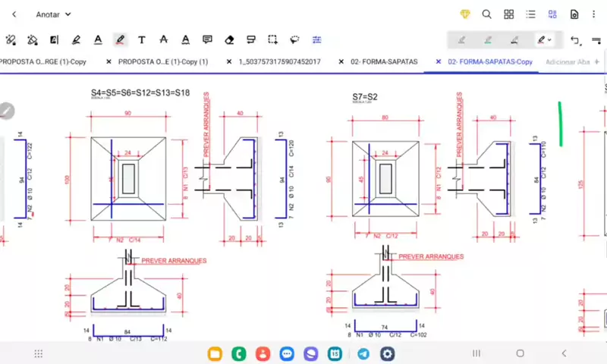Select the rectangular selection tool
Image resolution: width=607 pixels, height=364 pixels.
pos(272,39)
